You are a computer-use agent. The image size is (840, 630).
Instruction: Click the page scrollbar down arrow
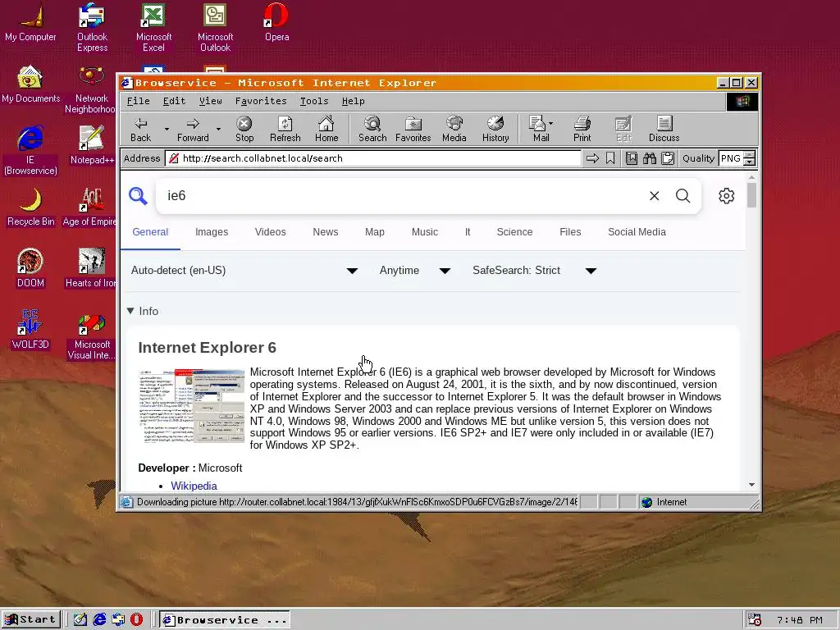tap(751, 485)
